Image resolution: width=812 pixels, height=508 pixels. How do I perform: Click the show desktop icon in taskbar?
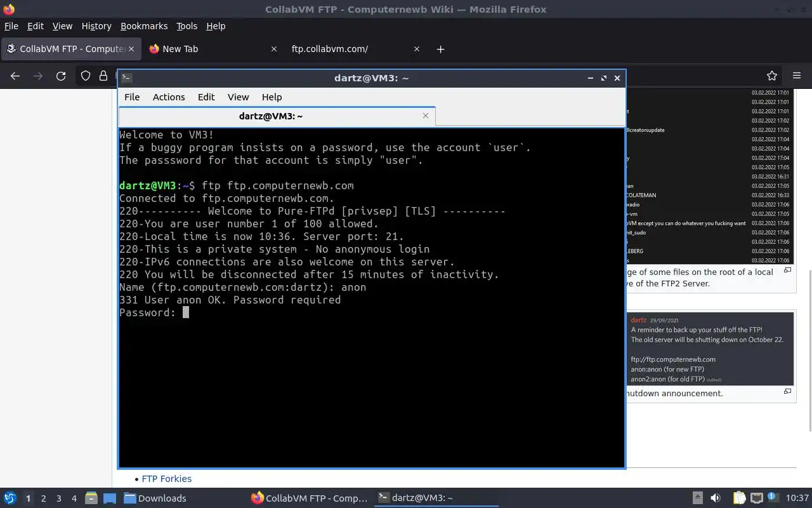click(109, 498)
